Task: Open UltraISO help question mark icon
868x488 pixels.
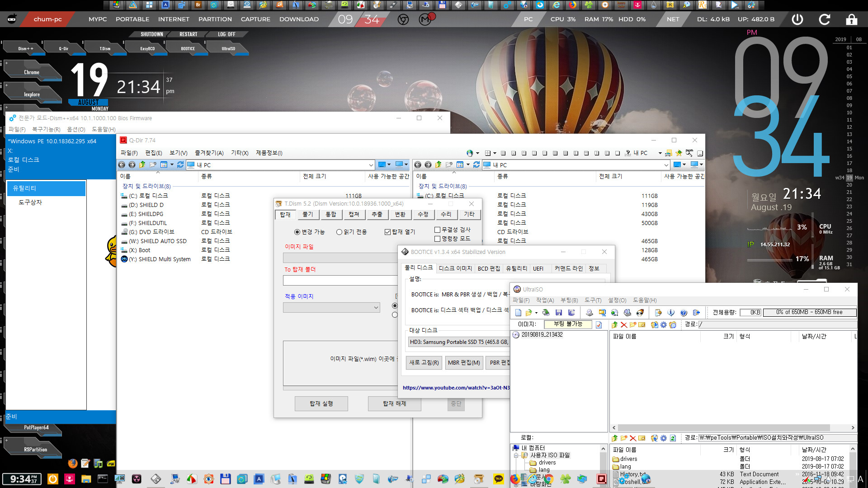Action: pyautogui.click(x=684, y=313)
